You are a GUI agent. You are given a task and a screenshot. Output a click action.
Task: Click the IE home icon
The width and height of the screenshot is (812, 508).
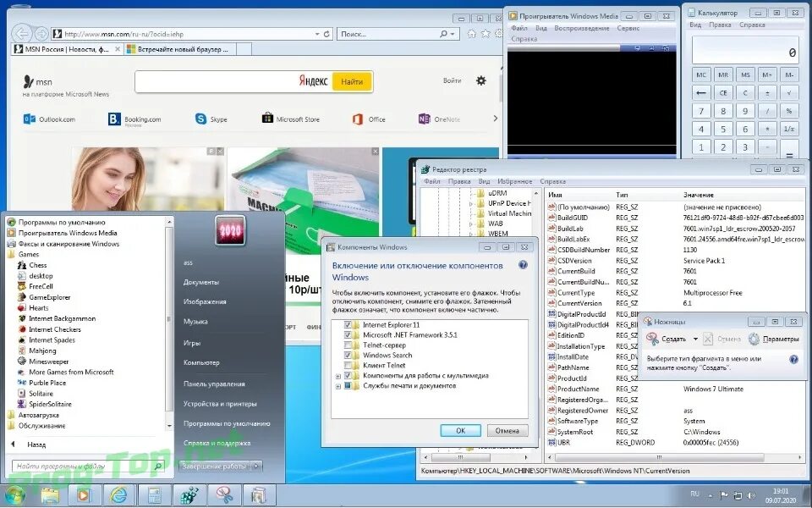click(471, 34)
